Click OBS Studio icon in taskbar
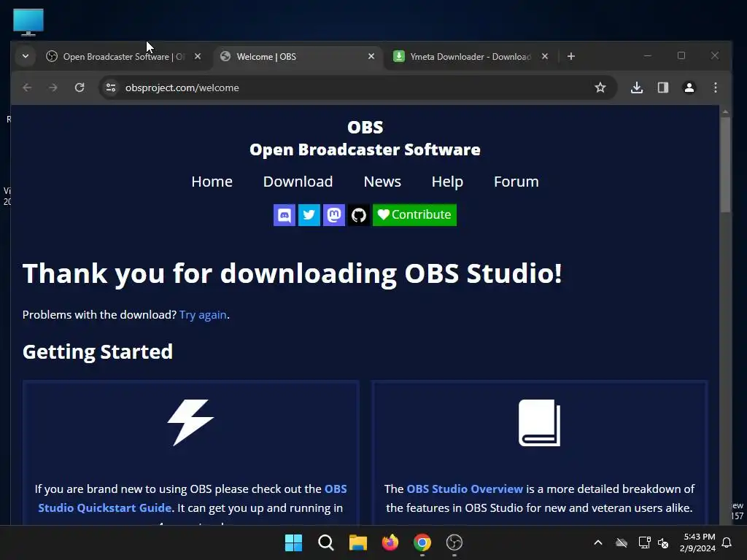The height and width of the screenshot is (560, 747). click(454, 542)
